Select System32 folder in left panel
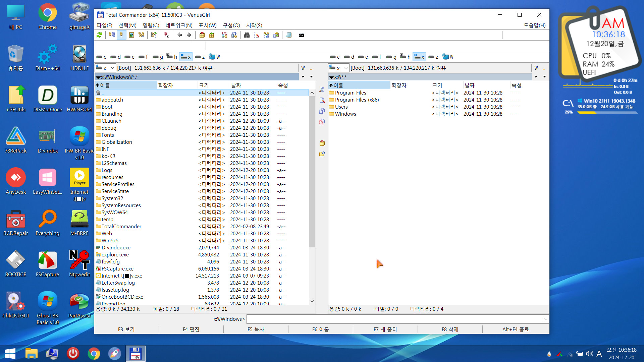The width and height of the screenshot is (644, 362). pos(112,198)
